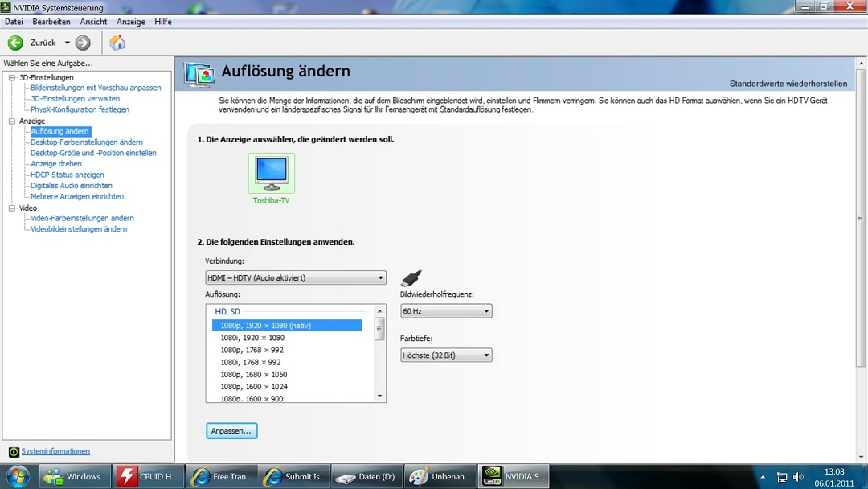Open Desktop-Größe und -Position einstellen
The width and height of the screenshot is (868, 489).
[x=93, y=153]
